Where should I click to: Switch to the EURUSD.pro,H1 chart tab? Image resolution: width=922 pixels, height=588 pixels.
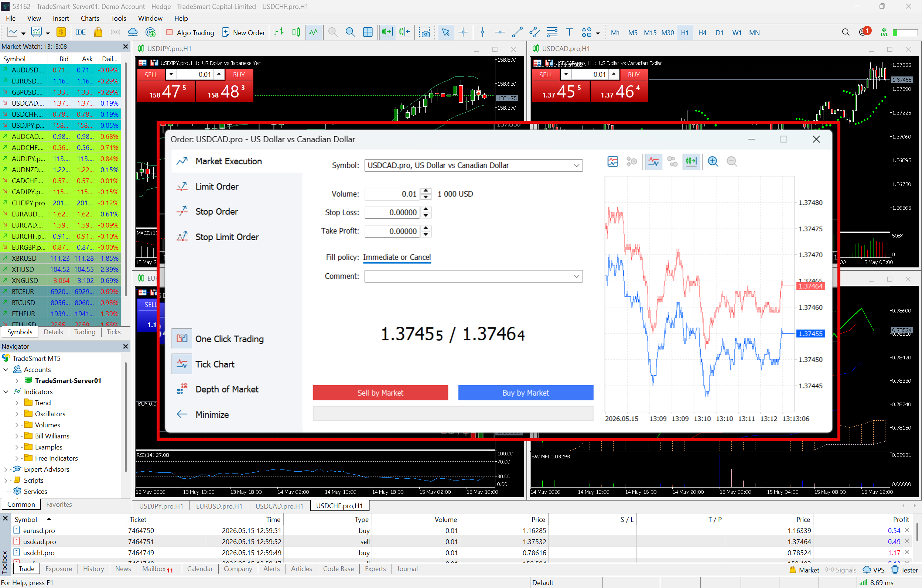pyautogui.click(x=219, y=506)
